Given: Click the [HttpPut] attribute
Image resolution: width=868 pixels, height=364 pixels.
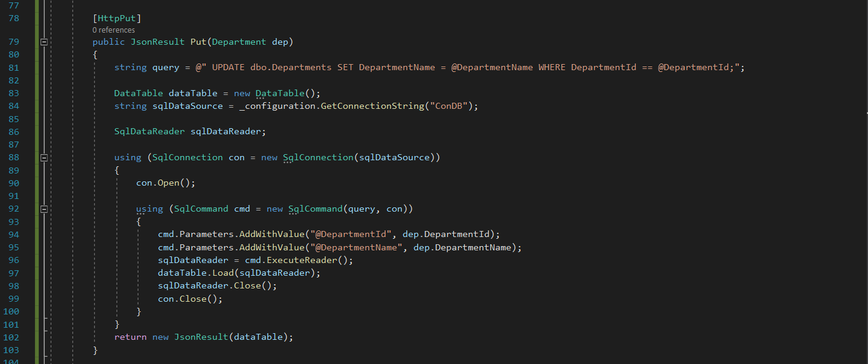Looking at the screenshot, I should click(117, 18).
